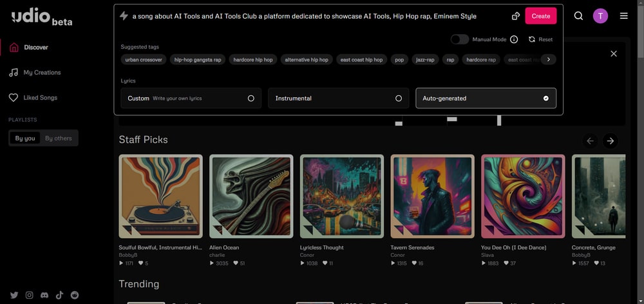Open artist Slava under You Dee Oh
This screenshot has width=644, height=304.
pos(487,255)
